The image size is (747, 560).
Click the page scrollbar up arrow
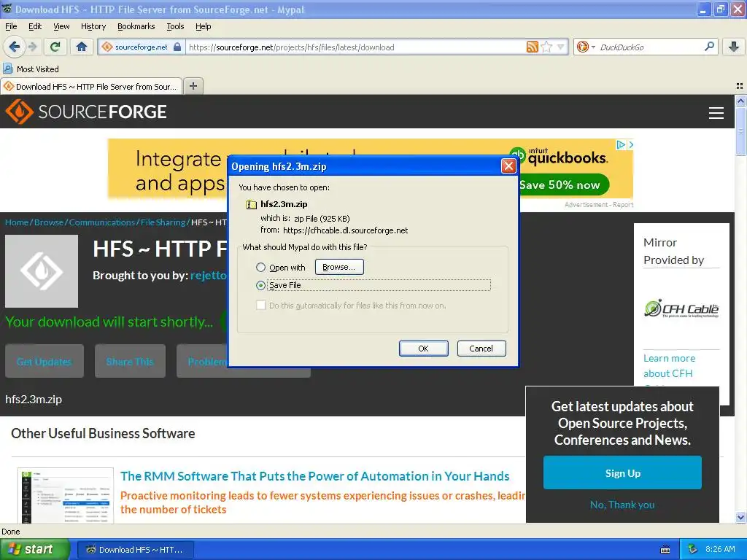740,101
